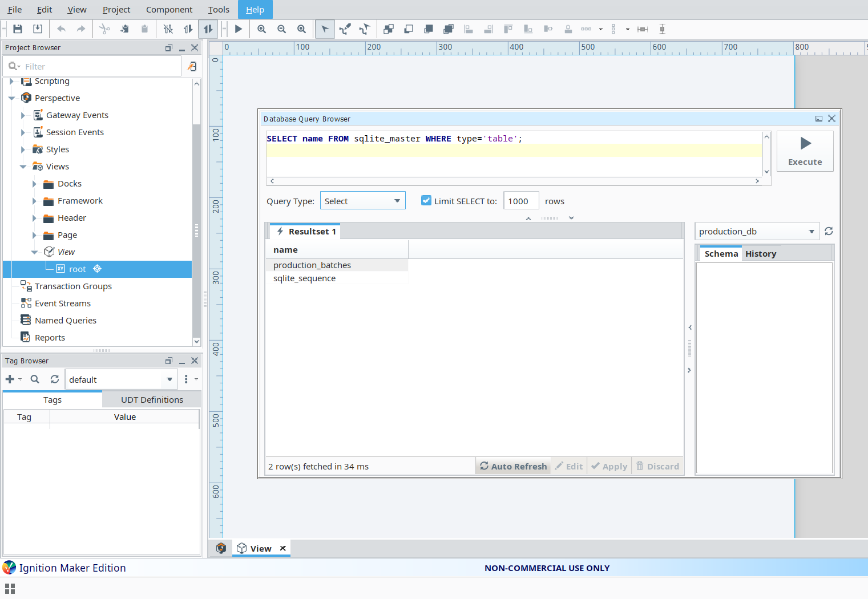Click the Copy icon in the toolbar
Image resolution: width=868 pixels, height=599 pixels.
pos(124,29)
